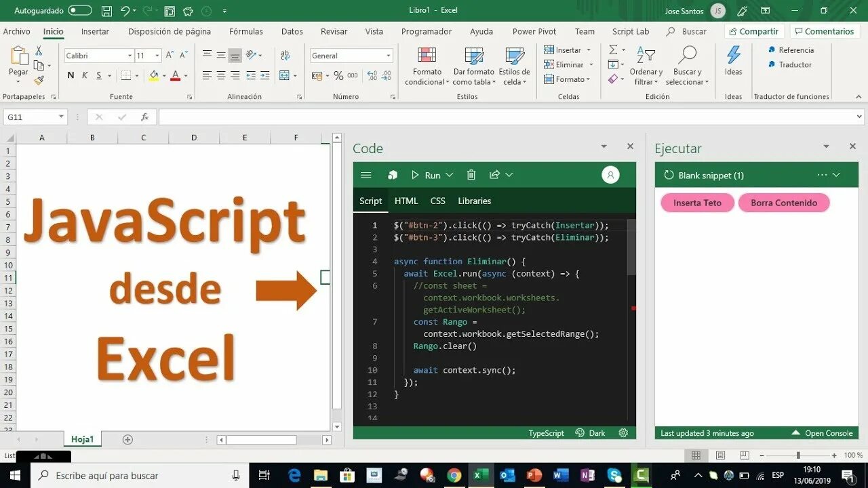868x488 pixels.
Task: Toggle Bold N formatting
Action: (71, 75)
